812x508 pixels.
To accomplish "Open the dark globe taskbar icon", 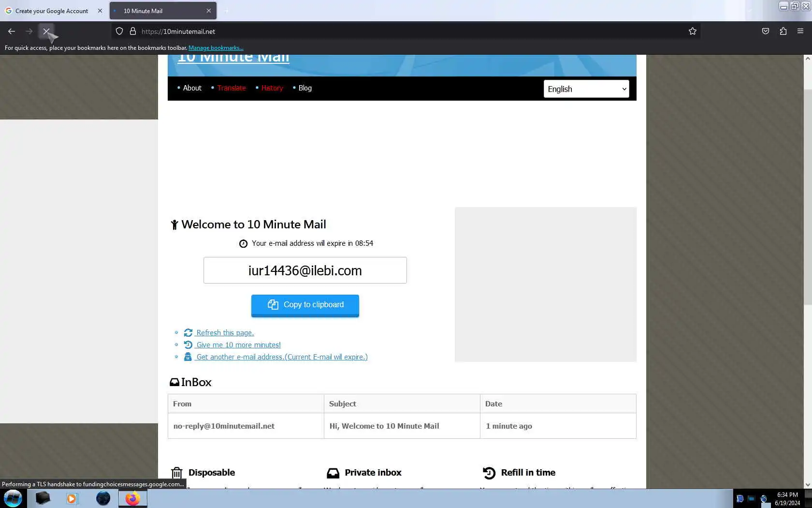I will 103,498.
